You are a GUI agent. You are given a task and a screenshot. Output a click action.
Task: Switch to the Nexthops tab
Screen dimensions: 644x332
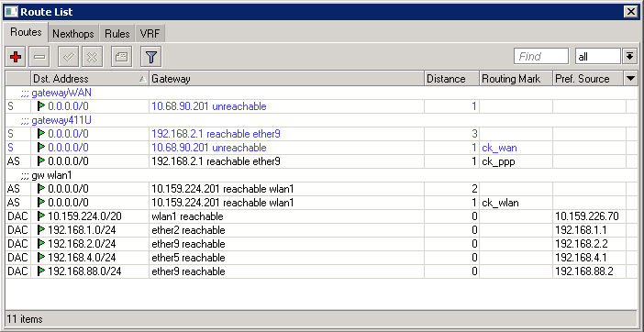click(x=73, y=34)
